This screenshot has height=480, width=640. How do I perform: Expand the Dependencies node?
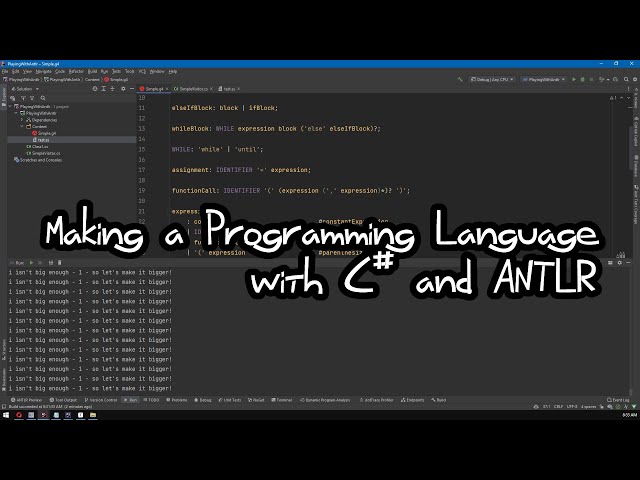click(22, 120)
